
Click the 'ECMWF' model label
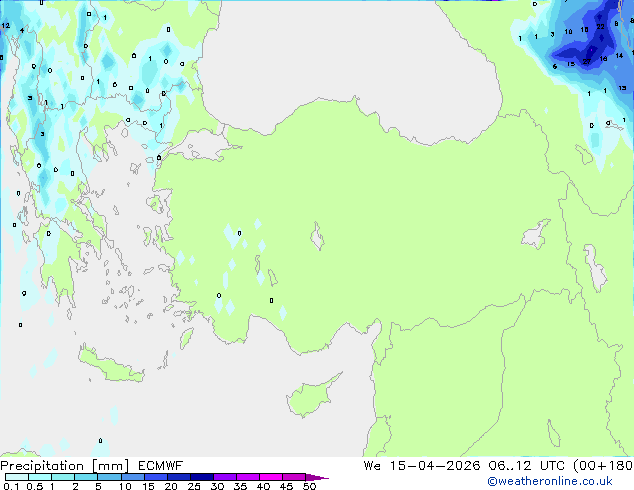pos(160,466)
